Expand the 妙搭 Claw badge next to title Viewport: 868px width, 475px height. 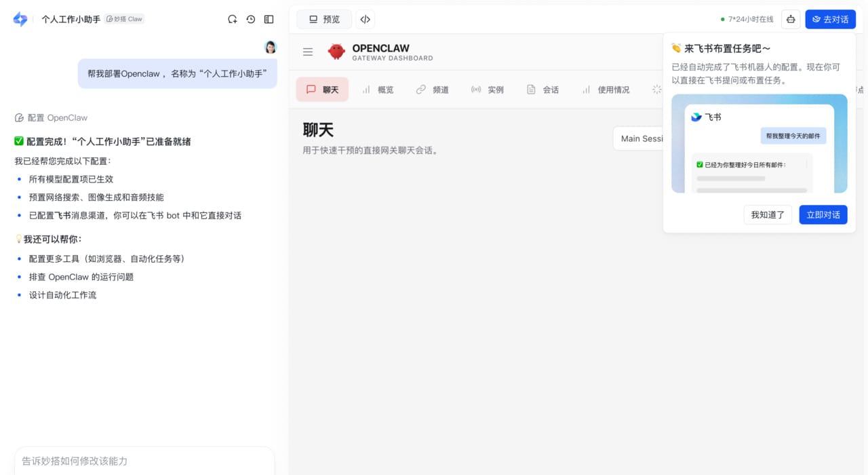124,19
